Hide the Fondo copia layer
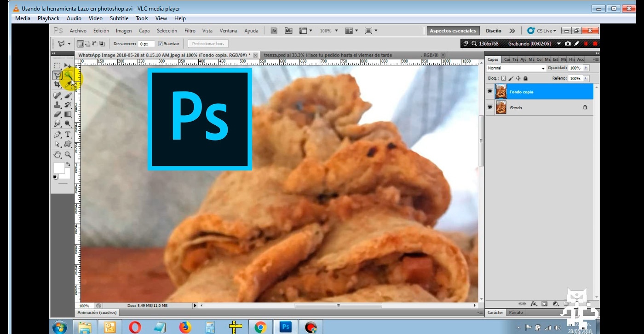Screen dimensions: 644x334 (x=489, y=92)
